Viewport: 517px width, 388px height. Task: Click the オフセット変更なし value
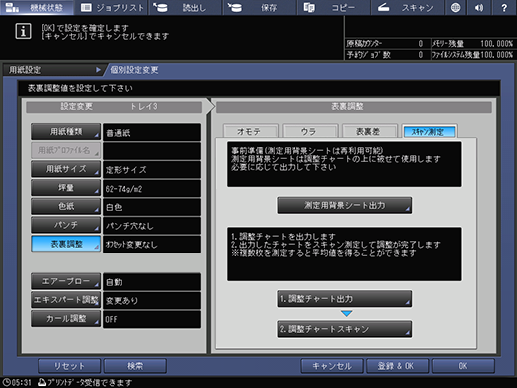[152, 244]
